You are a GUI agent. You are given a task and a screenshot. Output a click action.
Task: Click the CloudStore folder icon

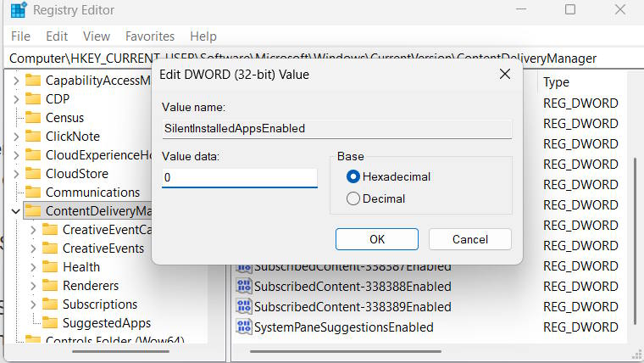(x=33, y=174)
